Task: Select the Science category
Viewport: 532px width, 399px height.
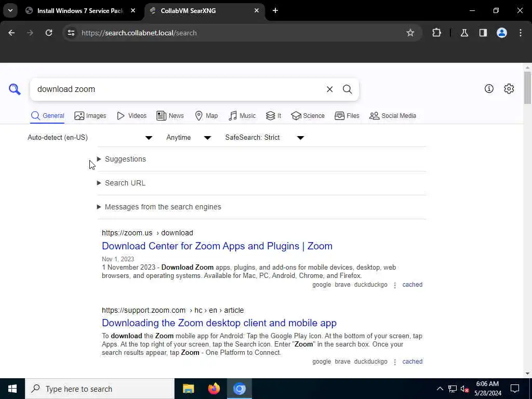Action: click(x=308, y=116)
